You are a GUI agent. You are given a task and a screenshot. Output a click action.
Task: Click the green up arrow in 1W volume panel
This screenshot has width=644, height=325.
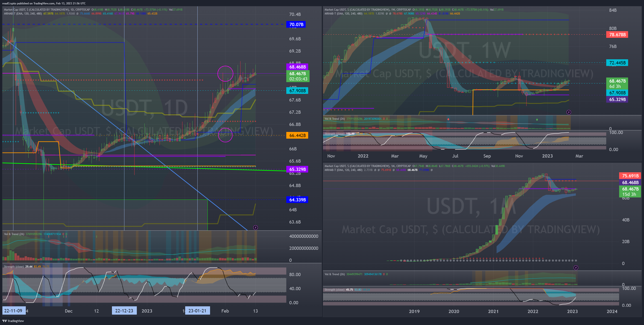537,120
